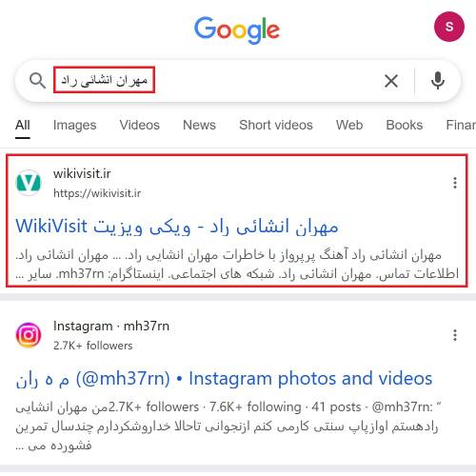Viewport: 476px width, 476px height.
Task: Click the Google logo
Action: pyautogui.click(x=237, y=30)
